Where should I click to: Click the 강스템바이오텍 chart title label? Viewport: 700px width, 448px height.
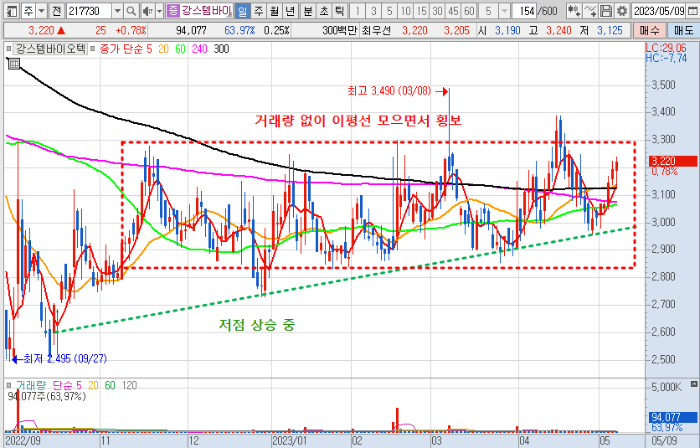(50, 49)
